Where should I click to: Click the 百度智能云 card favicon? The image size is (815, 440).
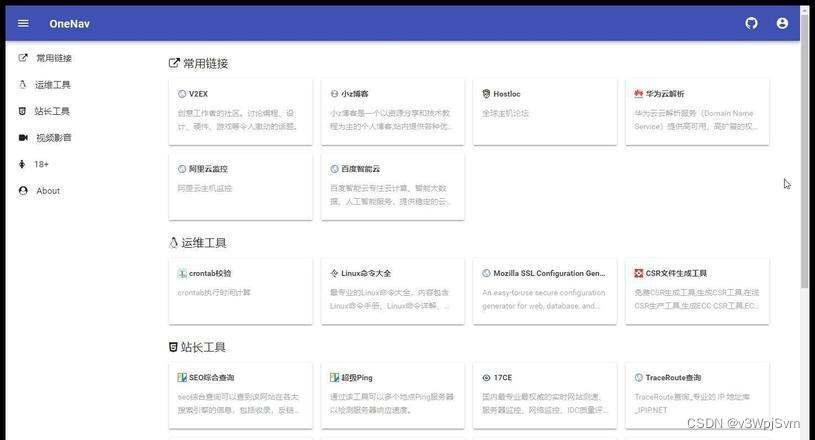click(x=334, y=169)
